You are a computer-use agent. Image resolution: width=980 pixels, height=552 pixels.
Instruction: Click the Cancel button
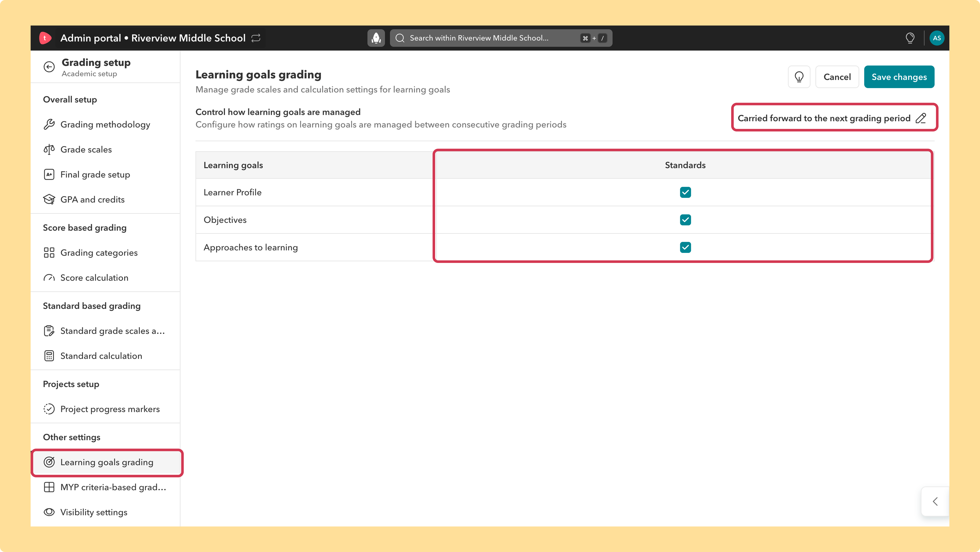[x=837, y=77]
